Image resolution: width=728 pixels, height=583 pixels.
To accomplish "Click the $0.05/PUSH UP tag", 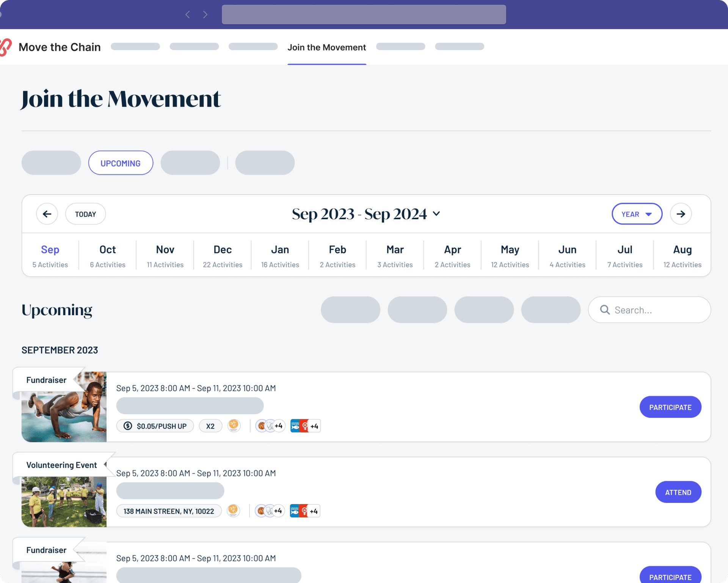I will [155, 426].
